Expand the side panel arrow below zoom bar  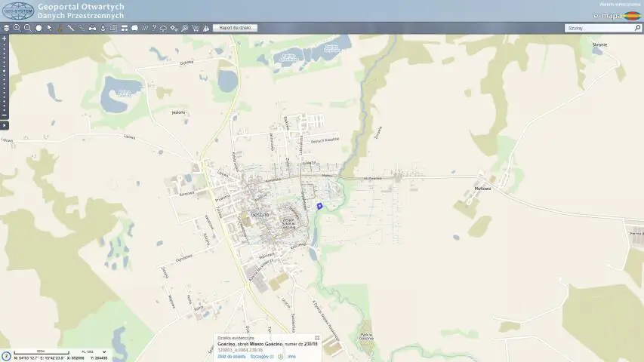pos(4,124)
